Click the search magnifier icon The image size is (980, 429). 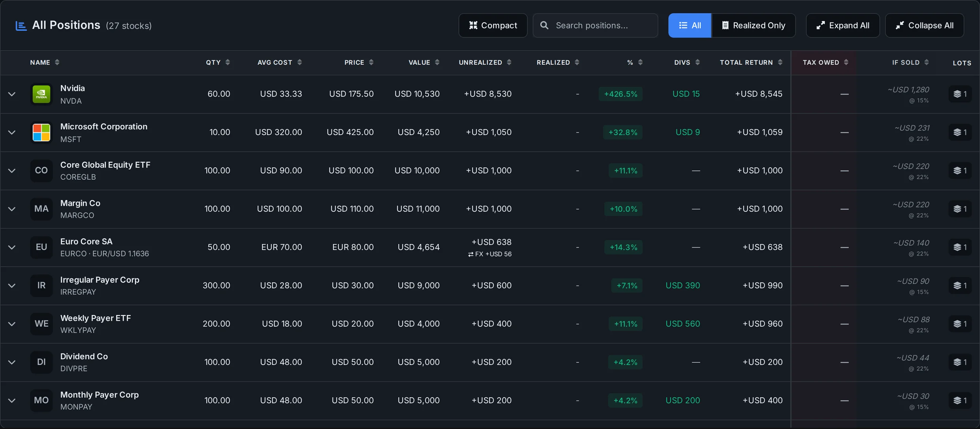point(544,25)
